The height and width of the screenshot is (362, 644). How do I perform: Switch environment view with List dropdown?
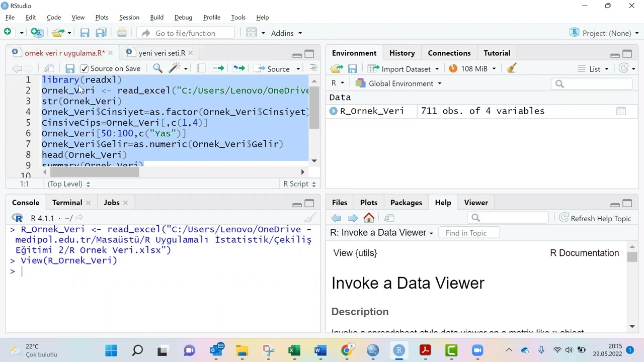[594, 69]
